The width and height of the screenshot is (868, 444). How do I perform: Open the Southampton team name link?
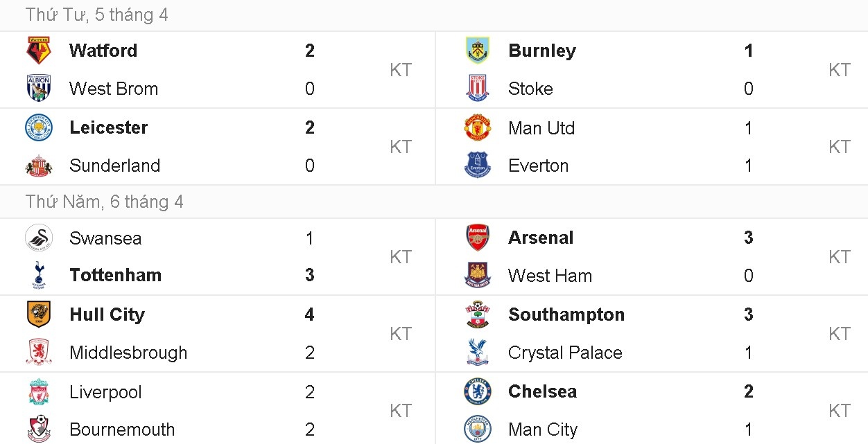(x=566, y=314)
